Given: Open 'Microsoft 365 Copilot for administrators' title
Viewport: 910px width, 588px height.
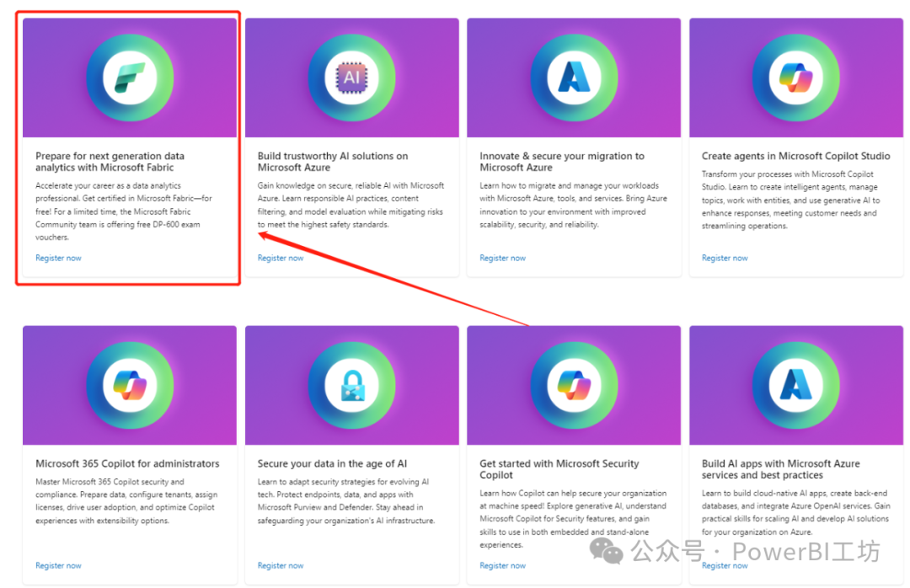Looking at the screenshot, I should point(127,464).
